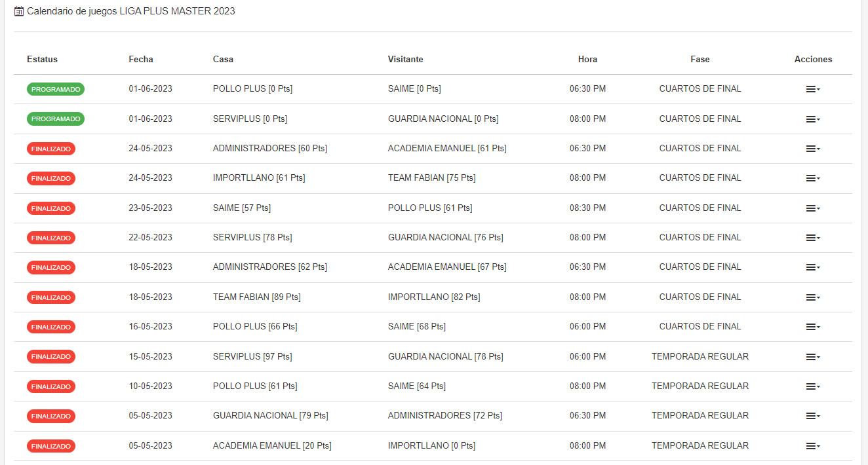Select visitor SAIME [68 Pts]
The width and height of the screenshot is (868, 465).
click(417, 327)
